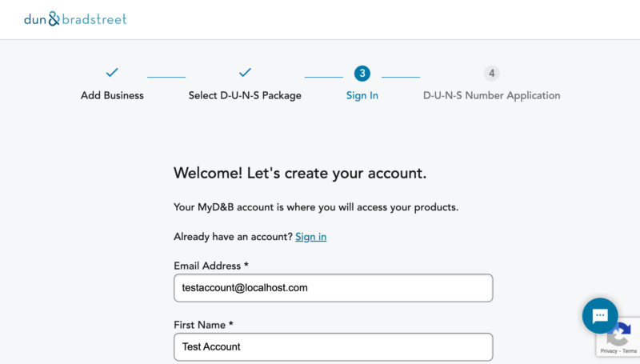The height and width of the screenshot is (364, 640).
Task: Click the step 3 circle icon
Action: tap(362, 74)
